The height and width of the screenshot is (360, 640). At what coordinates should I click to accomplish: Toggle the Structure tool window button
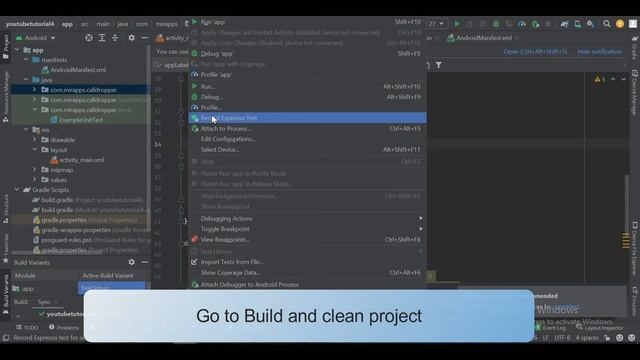click(6, 208)
